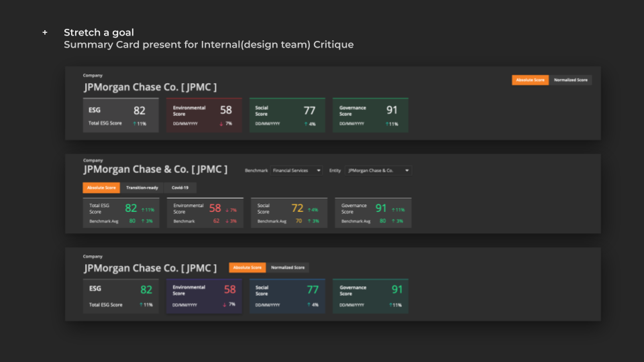644x362 pixels.
Task: Click the Stretch a goal heading
Action: [99, 32]
